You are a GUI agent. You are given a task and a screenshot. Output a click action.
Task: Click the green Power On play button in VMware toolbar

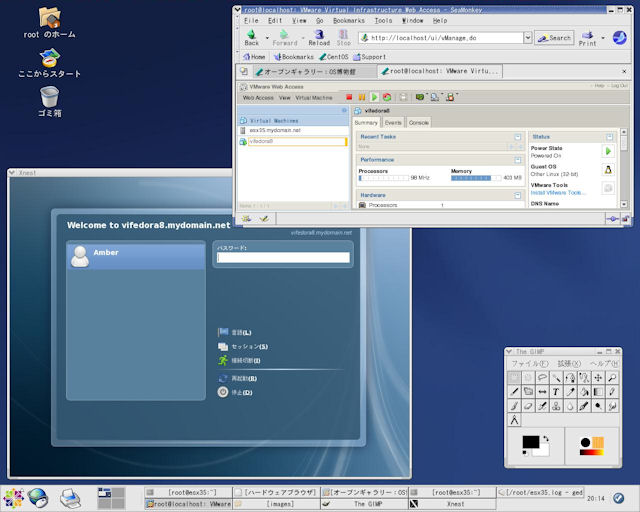click(374, 97)
